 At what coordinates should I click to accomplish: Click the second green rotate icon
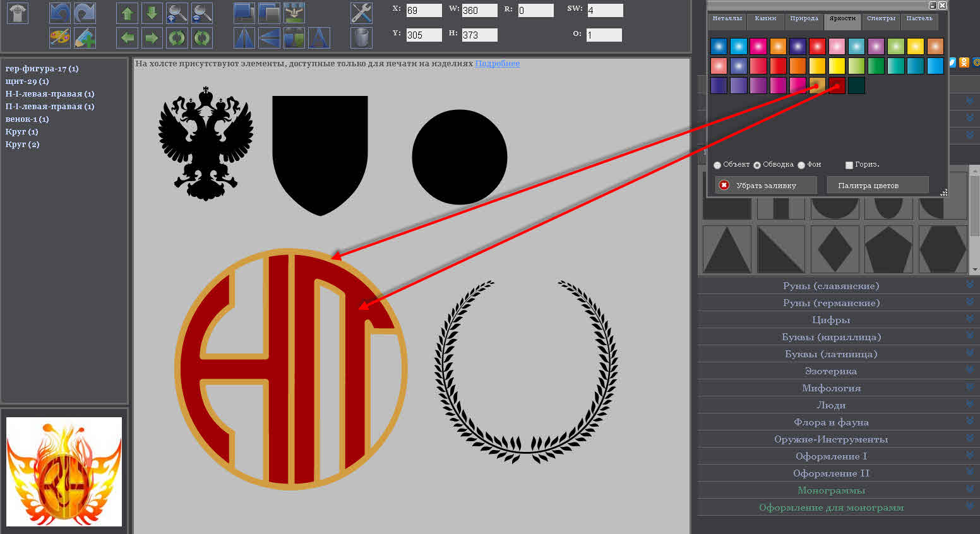click(x=202, y=38)
